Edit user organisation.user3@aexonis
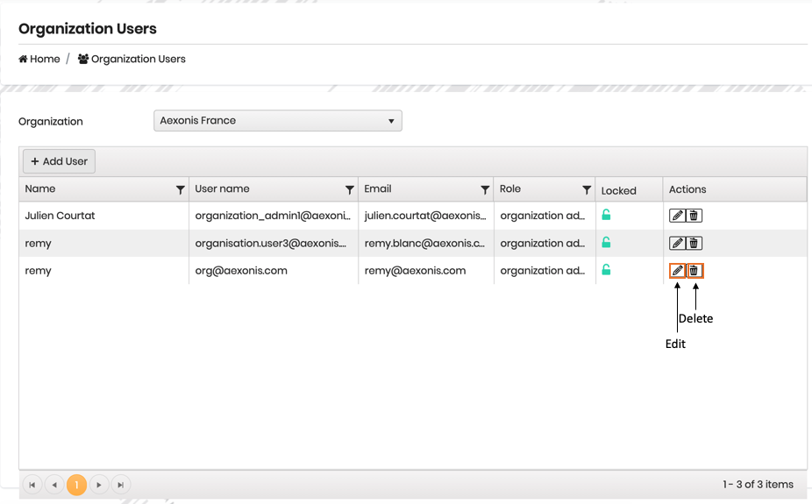This screenshot has height=504, width=812. click(x=677, y=244)
